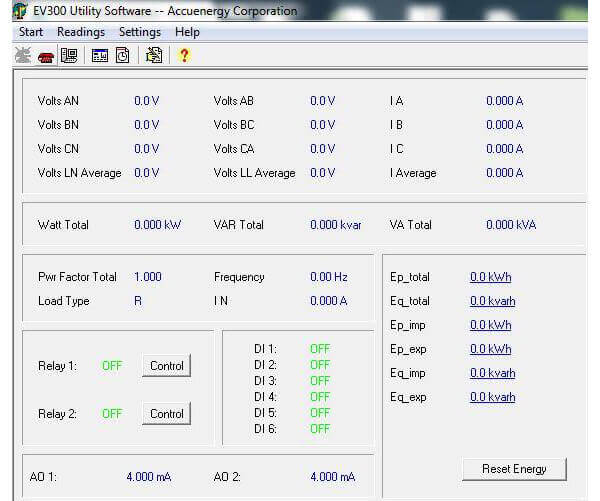Open the meter readings panel icon
The width and height of the screenshot is (600, 501).
click(x=68, y=56)
